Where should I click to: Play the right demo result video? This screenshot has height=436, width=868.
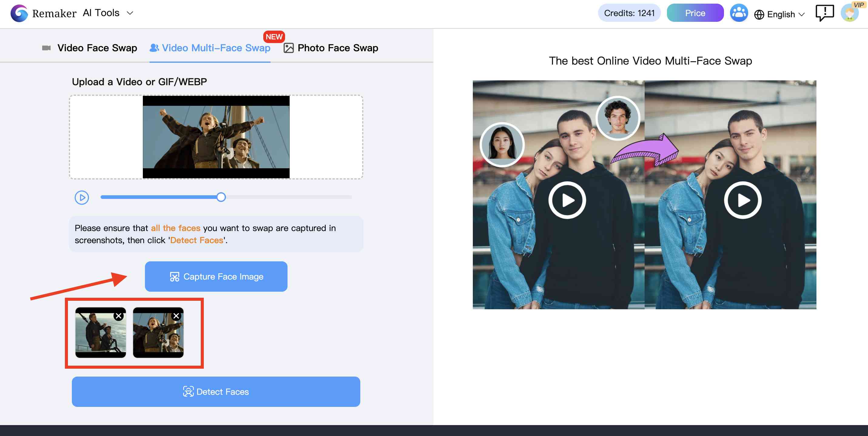click(x=743, y=200)
